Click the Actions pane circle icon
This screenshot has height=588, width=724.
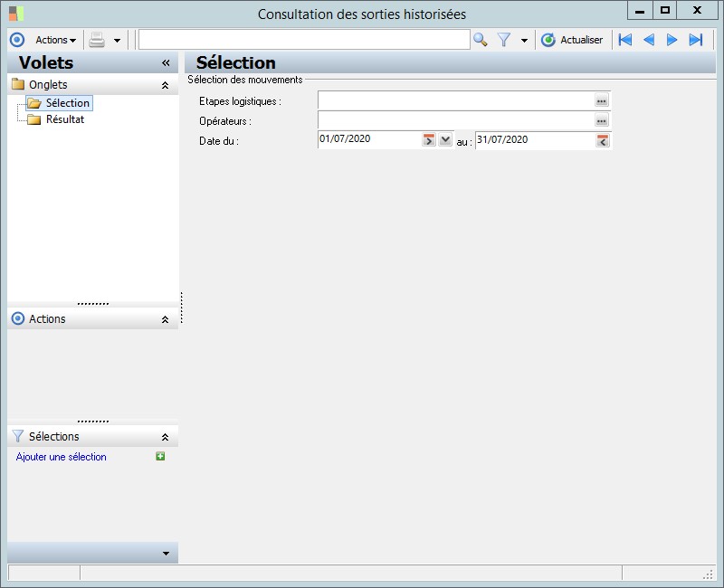coord(17,318)
